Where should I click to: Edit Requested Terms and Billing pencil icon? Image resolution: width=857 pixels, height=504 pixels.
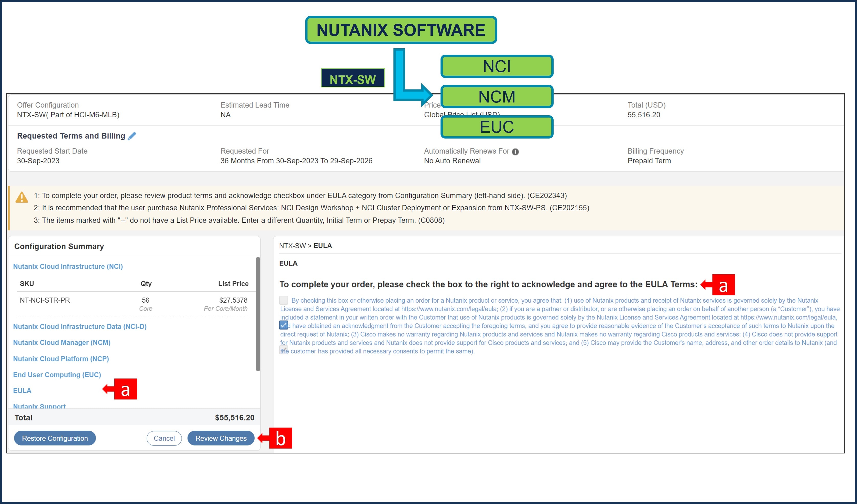132,136
